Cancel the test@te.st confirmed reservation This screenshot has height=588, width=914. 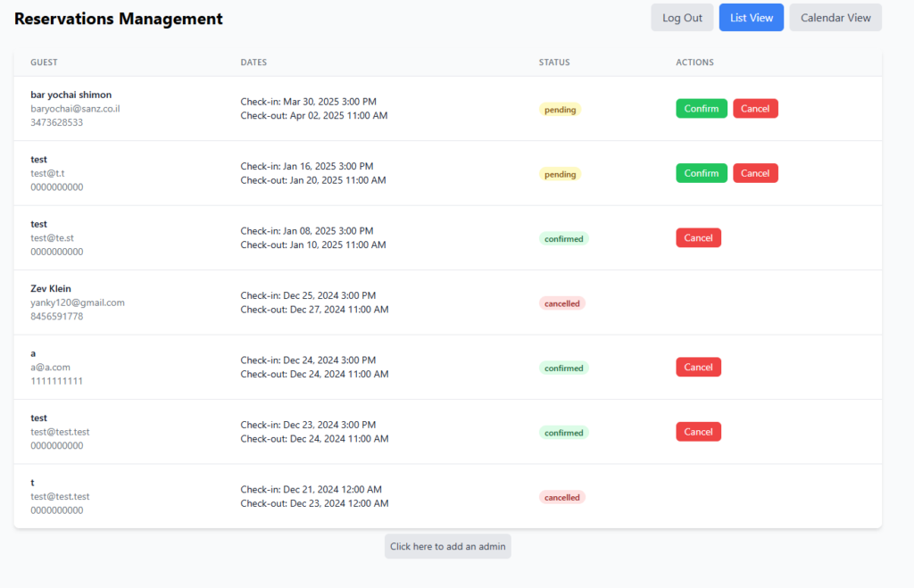pyautogui.click(x=698, y=238)
